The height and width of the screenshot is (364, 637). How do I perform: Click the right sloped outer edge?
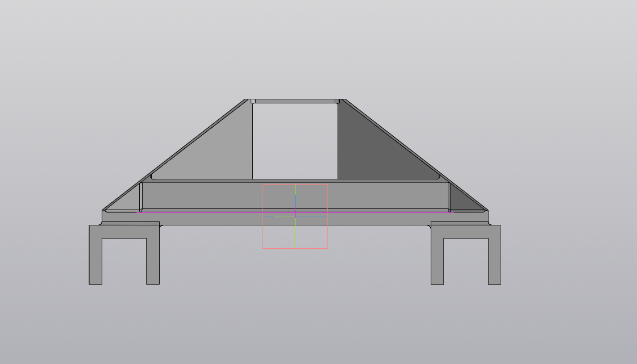(415, 153)
